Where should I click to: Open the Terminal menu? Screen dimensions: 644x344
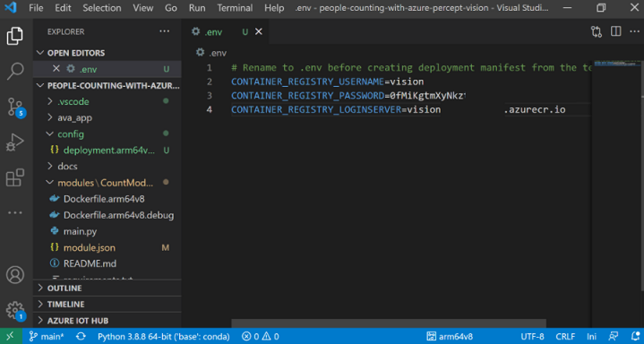pyautogui.click(x=236, y=8)
